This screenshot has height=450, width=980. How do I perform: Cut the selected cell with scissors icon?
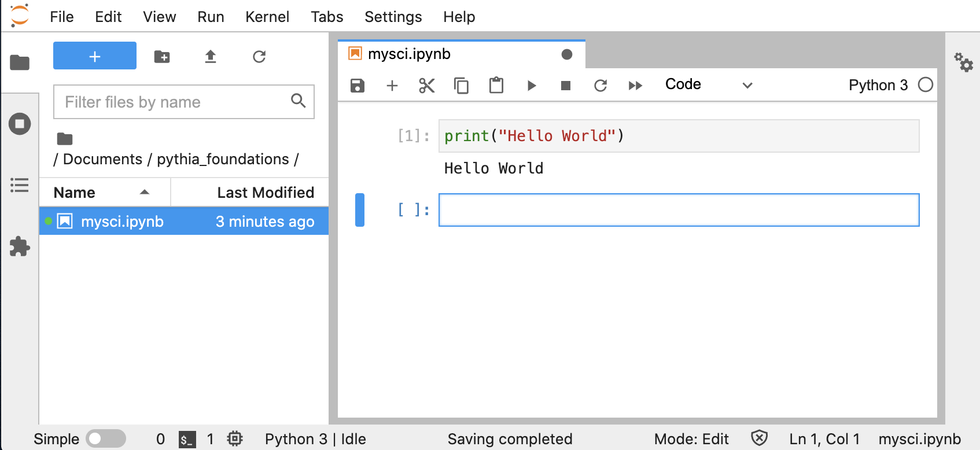click(426, 86)
